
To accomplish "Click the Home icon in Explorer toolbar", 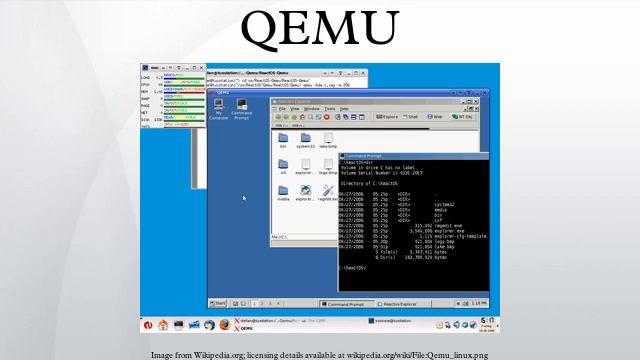I will (x=302, y=117).
